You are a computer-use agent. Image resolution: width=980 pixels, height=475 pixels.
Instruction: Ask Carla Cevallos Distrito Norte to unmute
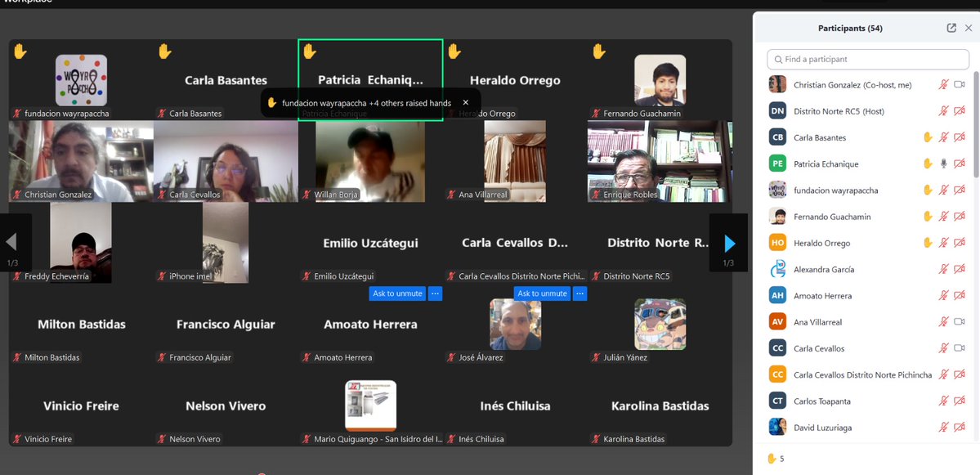click(542, 294)
